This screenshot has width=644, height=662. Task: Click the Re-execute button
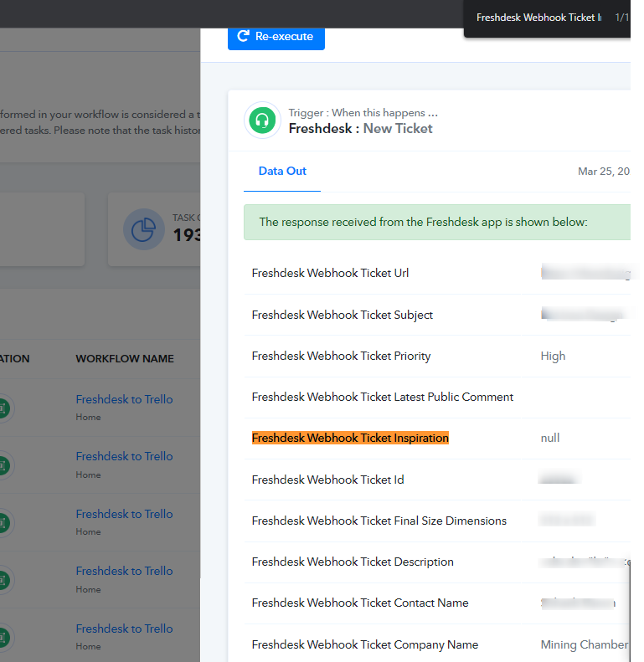coord(276,37)
